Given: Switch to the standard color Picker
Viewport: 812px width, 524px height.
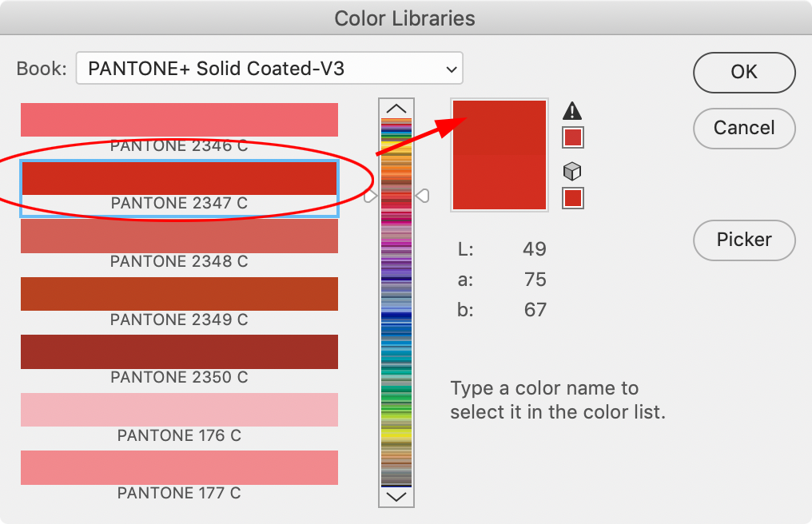Looking at the screenshot, I should click(x=743, y=240).
